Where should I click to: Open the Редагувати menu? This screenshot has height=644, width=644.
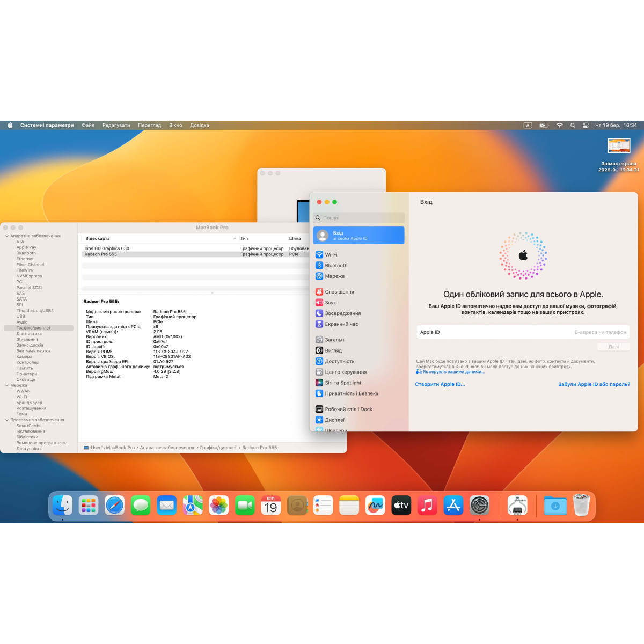point(116,125)
